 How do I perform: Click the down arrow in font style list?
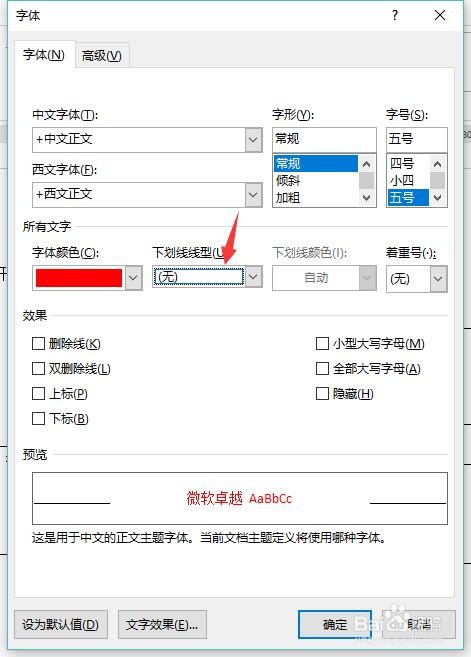click(366, 197)
